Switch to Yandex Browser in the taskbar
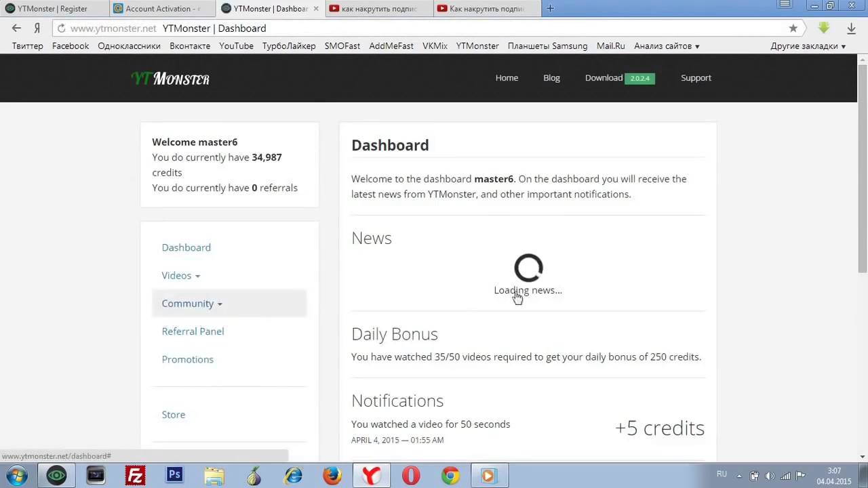 point(372,476)
